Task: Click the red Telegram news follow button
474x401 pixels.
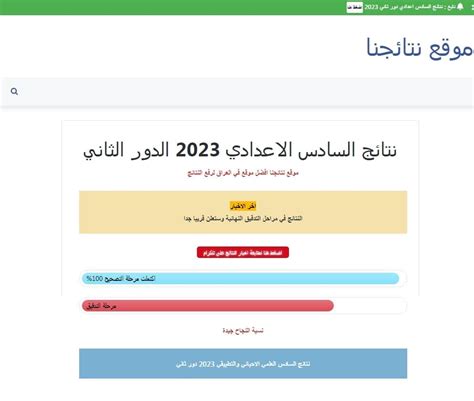Action: [x=243, y=252]
